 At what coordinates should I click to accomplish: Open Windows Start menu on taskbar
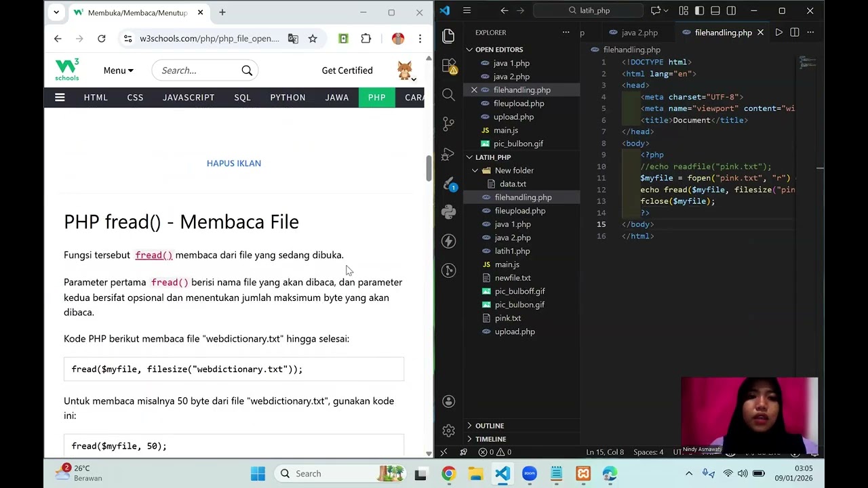(x=258, y=474)
